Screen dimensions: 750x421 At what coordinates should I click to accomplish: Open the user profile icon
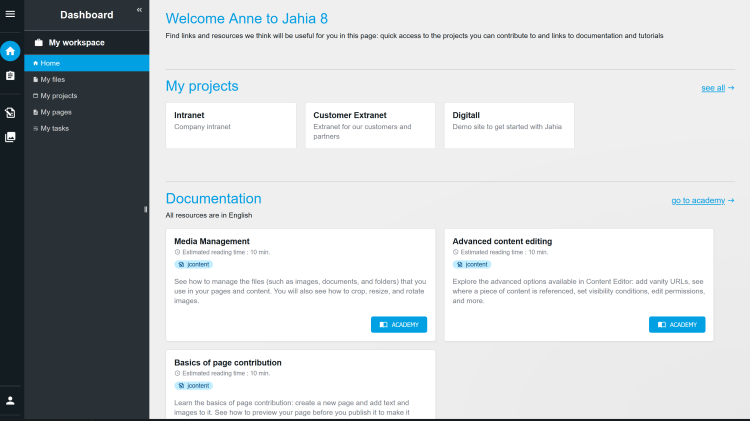tap(10, 400)
